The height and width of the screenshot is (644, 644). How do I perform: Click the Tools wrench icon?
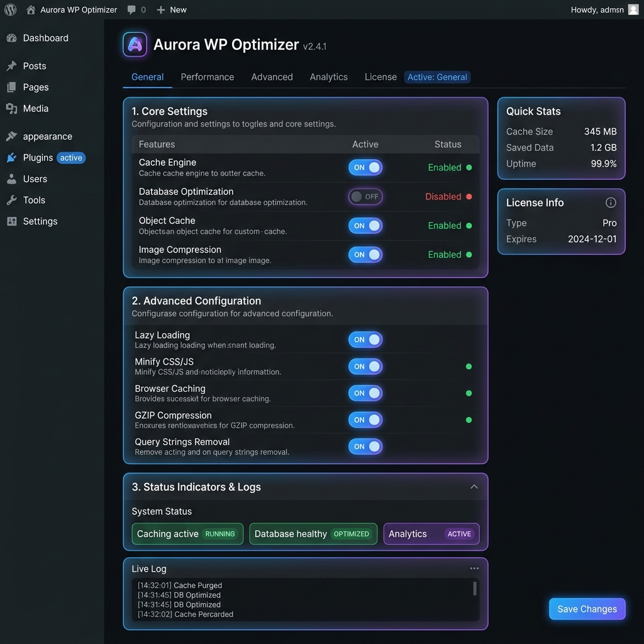[11, 200]
